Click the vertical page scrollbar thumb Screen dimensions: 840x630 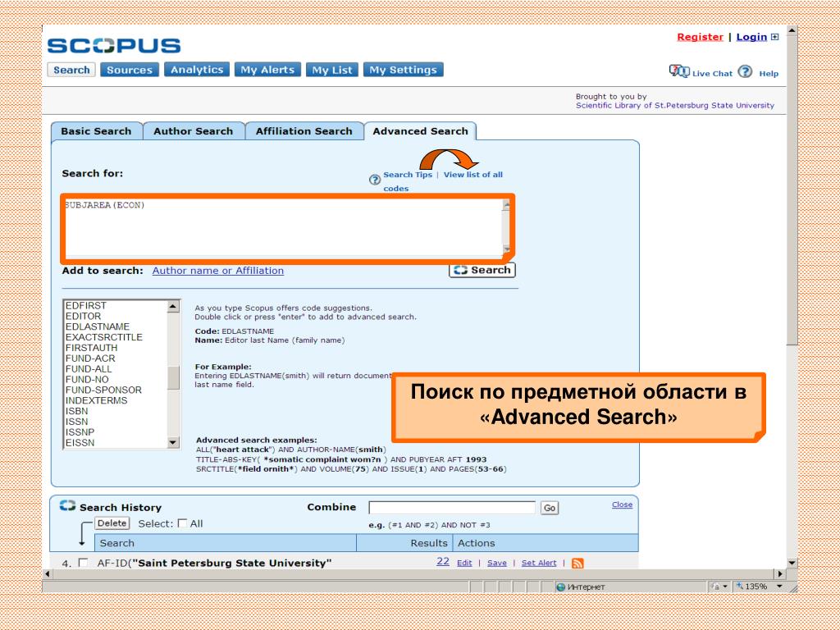(x=792, y=190)
